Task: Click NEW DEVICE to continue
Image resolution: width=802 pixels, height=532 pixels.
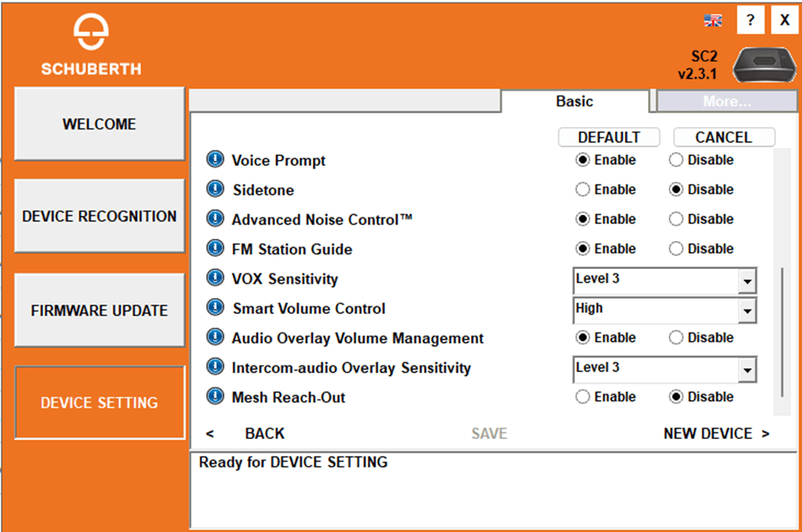Action: 716,433
